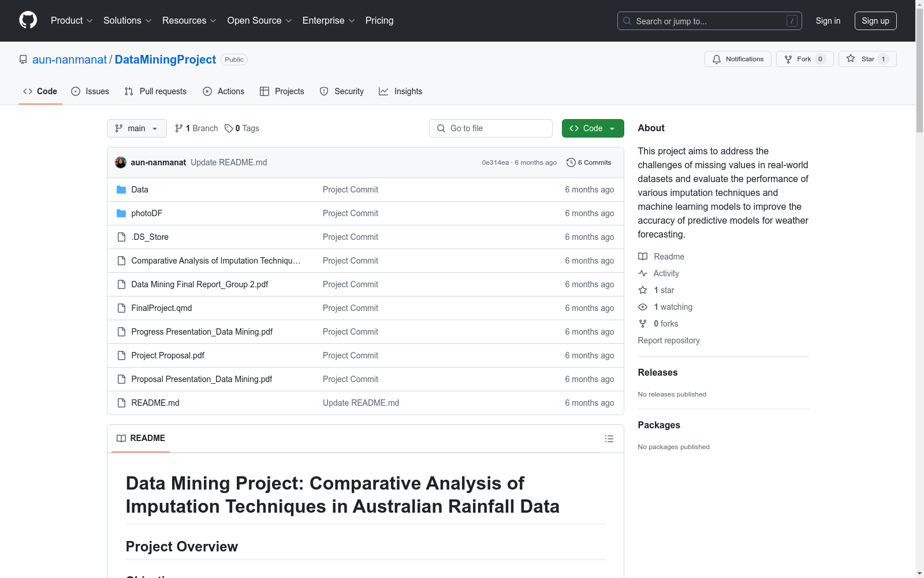
Task: Switch to the Issues tab
Action: (x=90, y=91)
